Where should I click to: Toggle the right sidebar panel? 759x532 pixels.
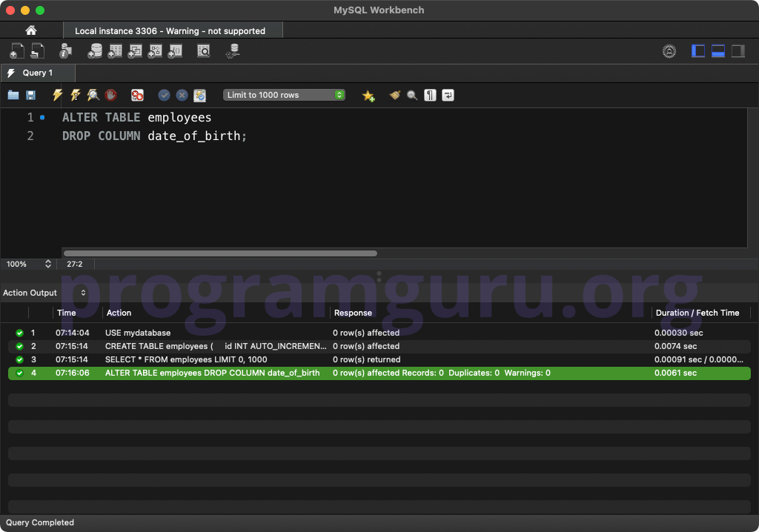tap(738, 51)
